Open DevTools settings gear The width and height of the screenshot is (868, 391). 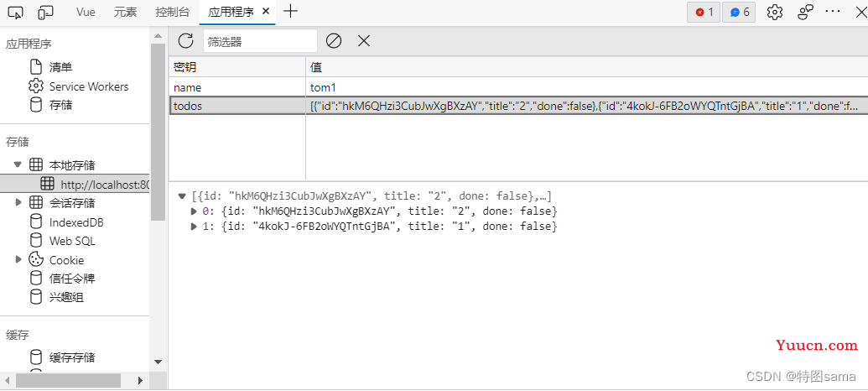coord(774,13)
